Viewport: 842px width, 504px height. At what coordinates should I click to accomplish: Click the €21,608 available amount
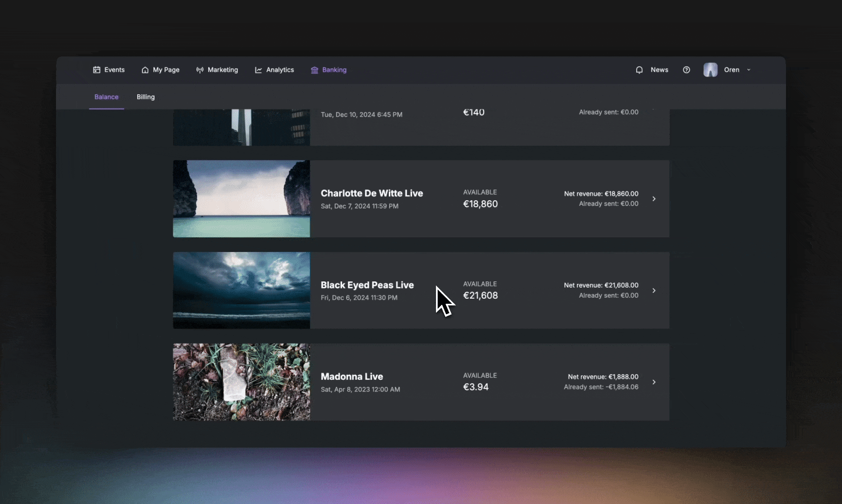coord(480,295)
